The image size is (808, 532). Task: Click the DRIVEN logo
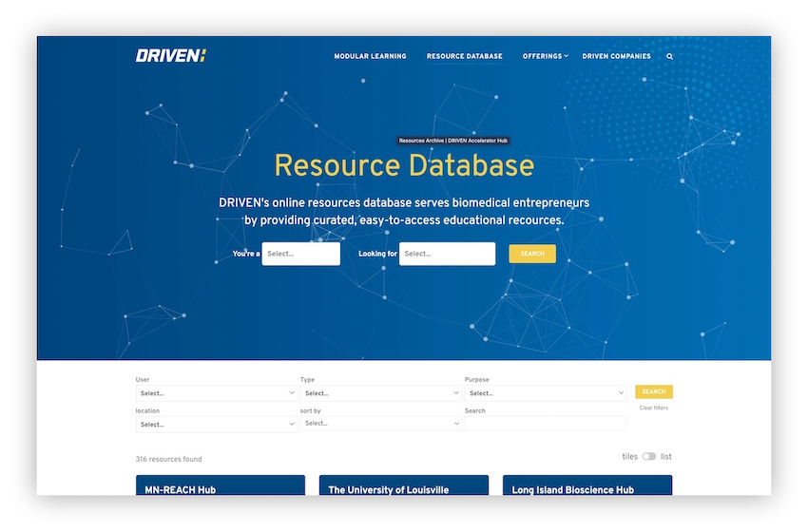[x=170, y=56]
